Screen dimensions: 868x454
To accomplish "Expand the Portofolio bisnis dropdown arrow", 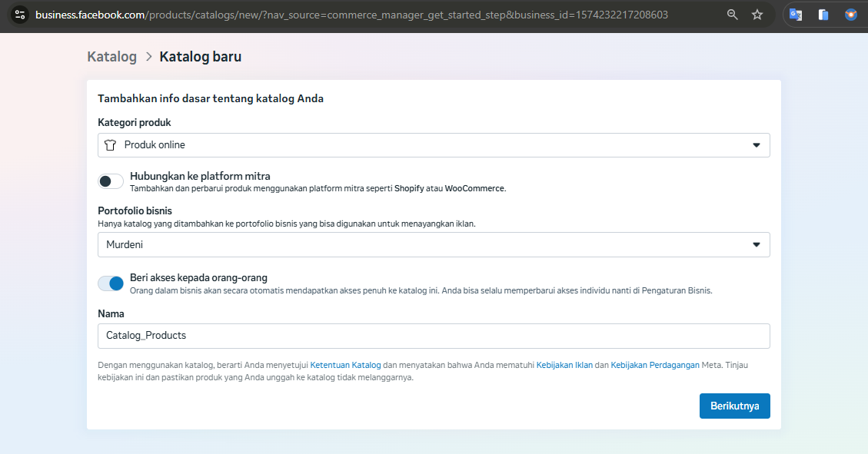I will [x=756, y=245].
